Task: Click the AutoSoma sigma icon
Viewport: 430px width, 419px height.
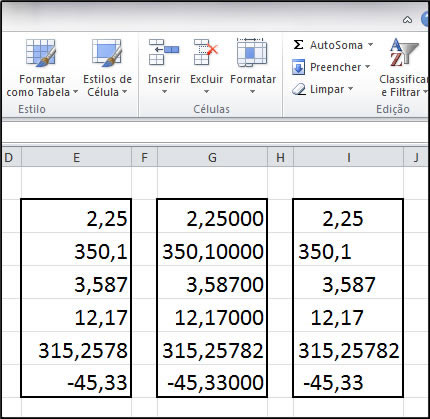Action: (x=298, y=45)
